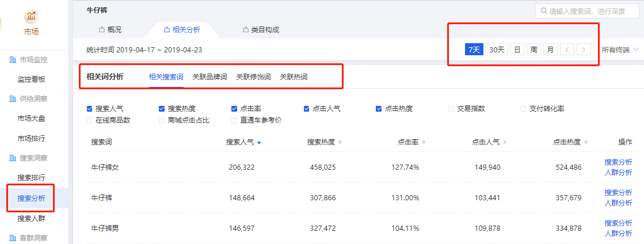Click the next period arrow

tap(584, 49)
